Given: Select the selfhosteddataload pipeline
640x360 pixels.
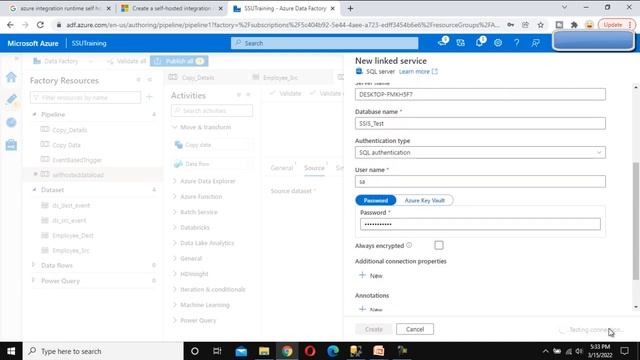Looking at the screenshot, I should pyautogui.click(x=78, y=175).
